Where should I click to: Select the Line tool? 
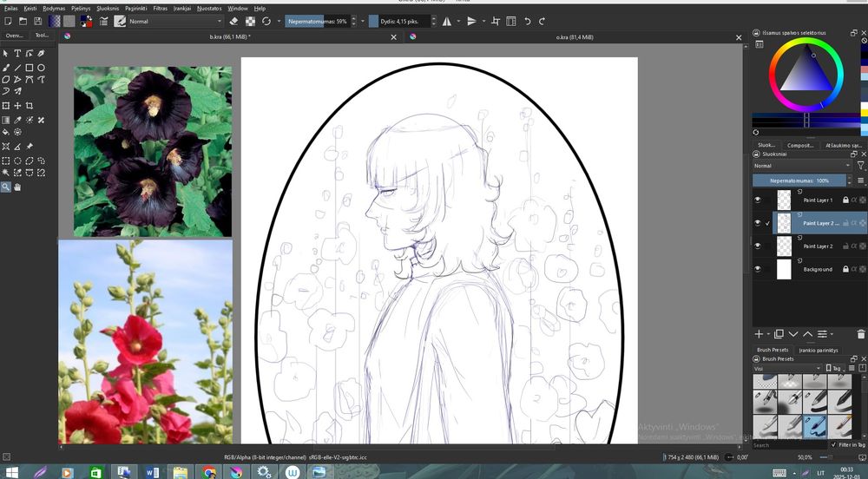pyautogui.click(x=17, y=68)
